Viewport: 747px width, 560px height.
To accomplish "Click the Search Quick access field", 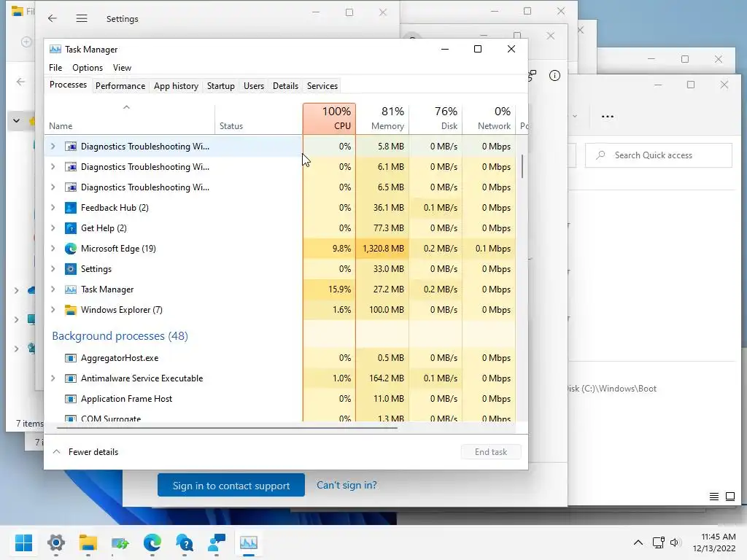I will coord(659,155).
